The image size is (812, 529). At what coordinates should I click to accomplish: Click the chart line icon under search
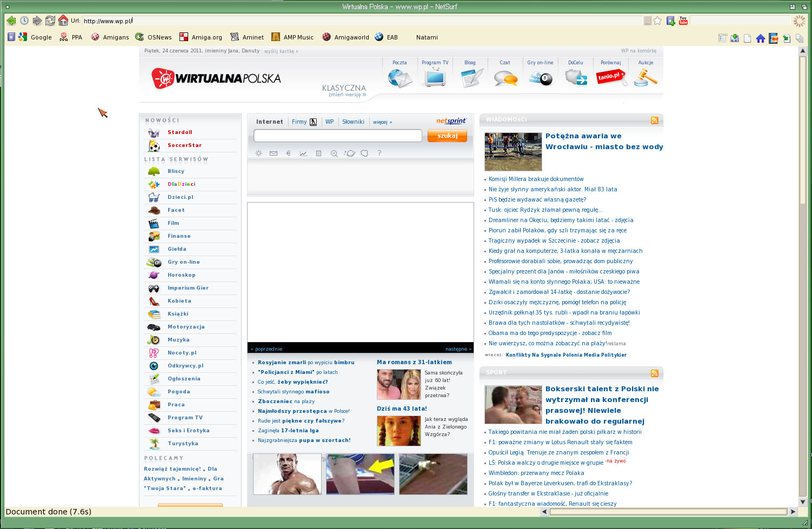[x=303, y=153]
